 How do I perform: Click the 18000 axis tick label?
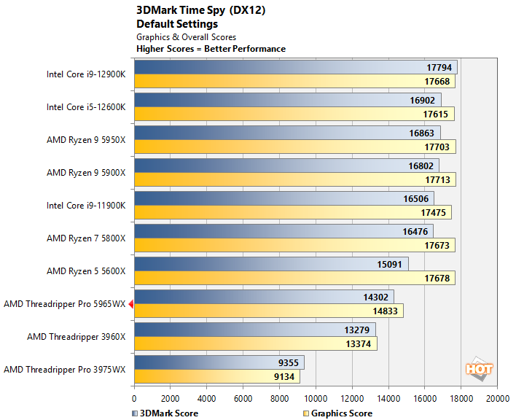point(461,399)
